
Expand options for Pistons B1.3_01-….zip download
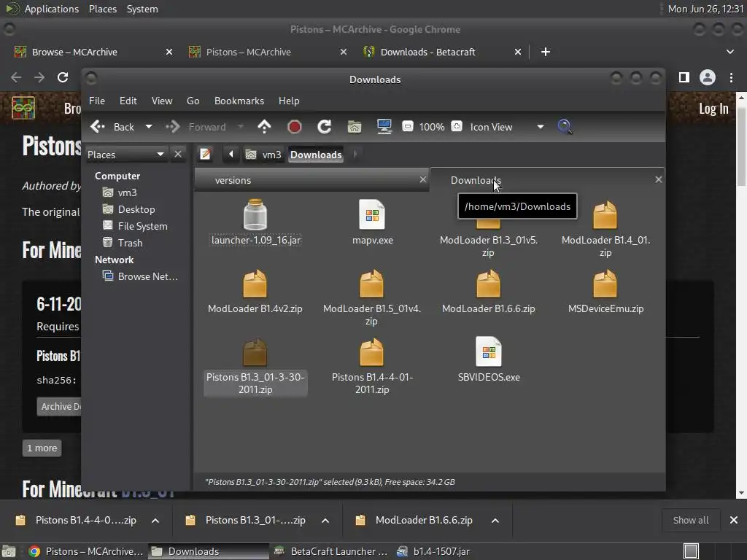[x=325, y=521]
